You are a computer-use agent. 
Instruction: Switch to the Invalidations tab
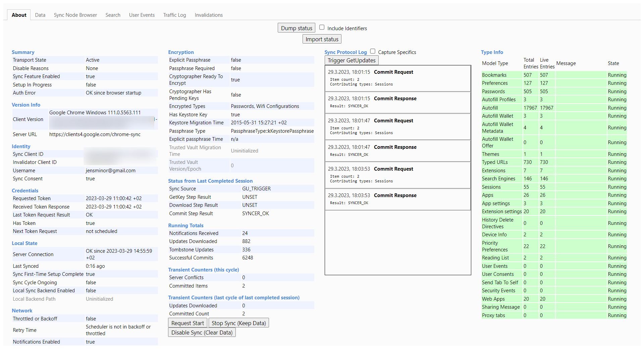(x=208, y=15)
